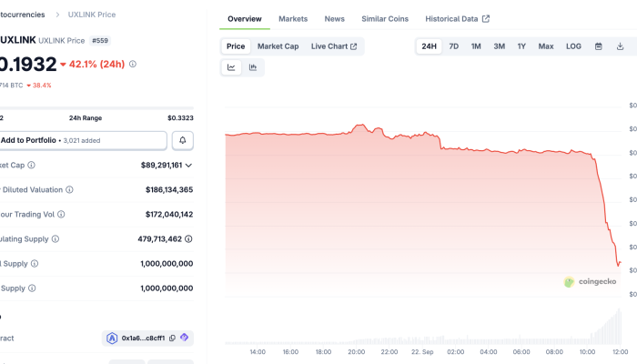Click the price alert bell icon
637x364 pixels.
tap(182, 140)
